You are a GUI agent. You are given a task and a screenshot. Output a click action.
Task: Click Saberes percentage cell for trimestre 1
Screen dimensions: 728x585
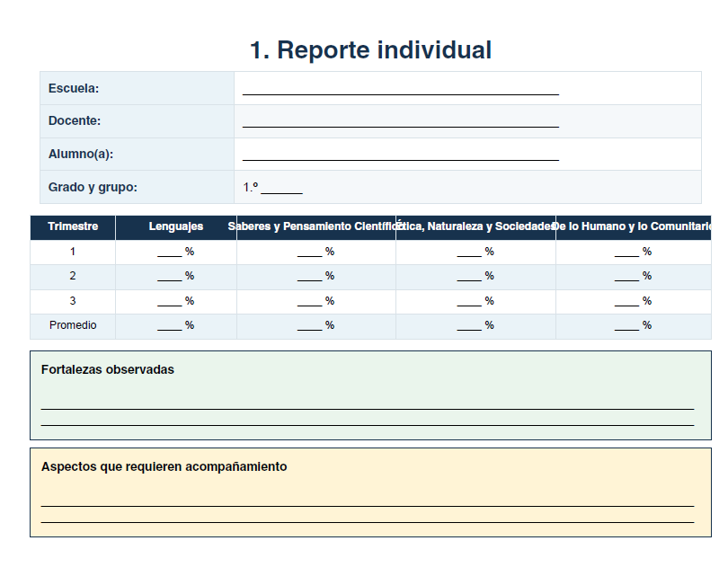316,252
